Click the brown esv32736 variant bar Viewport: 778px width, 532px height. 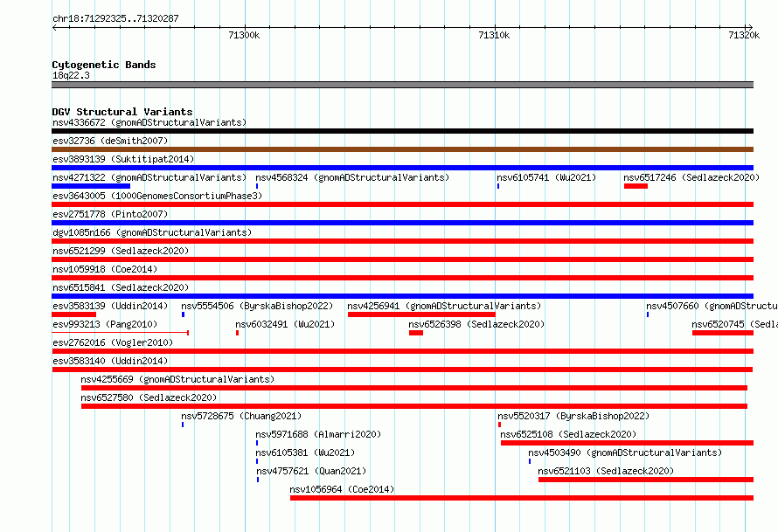[x=402, y=149]
